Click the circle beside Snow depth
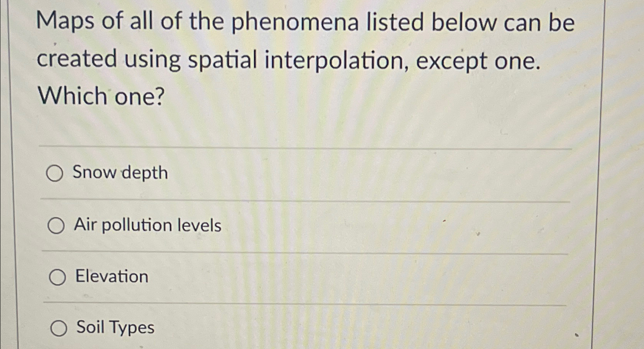Viewport: 644px width, 349px height. [56, 173]
